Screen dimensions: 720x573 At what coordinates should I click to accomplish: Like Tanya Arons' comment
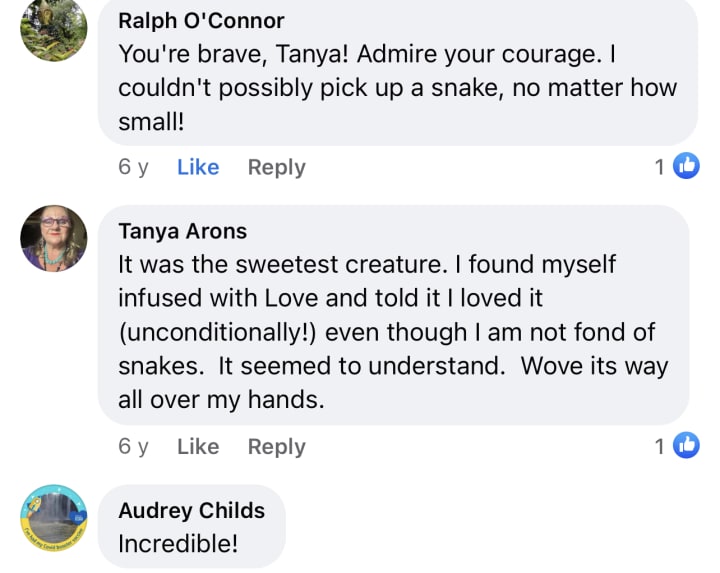point(198,447)
